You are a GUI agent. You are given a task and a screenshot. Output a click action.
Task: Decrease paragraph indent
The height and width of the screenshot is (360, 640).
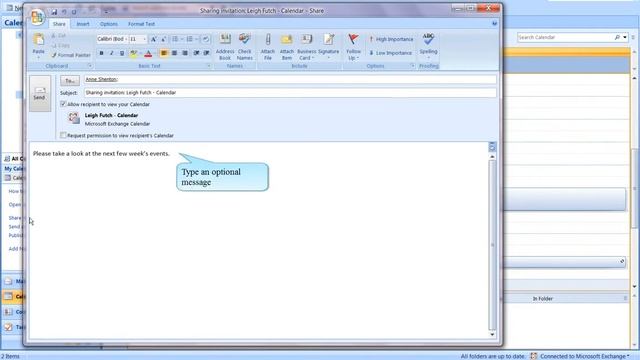click(196, 53)
